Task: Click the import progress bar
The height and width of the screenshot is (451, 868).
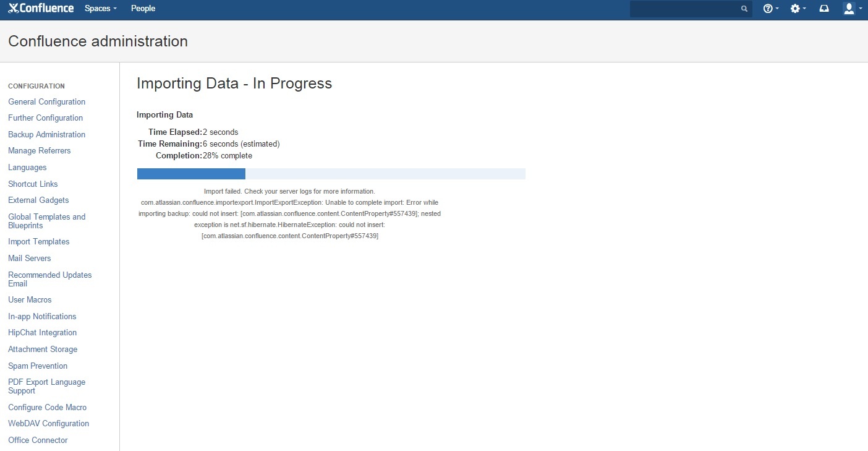Action: click(331, 174)
